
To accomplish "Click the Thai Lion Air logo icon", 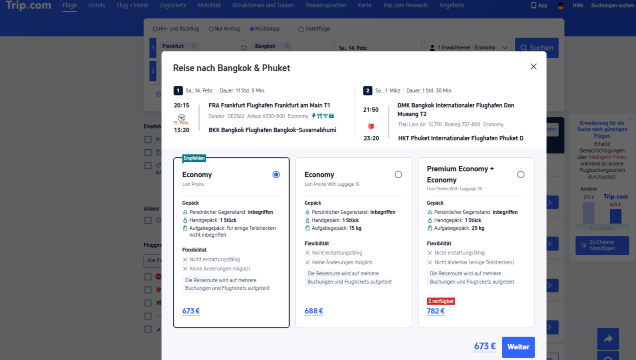I will 371,126.
